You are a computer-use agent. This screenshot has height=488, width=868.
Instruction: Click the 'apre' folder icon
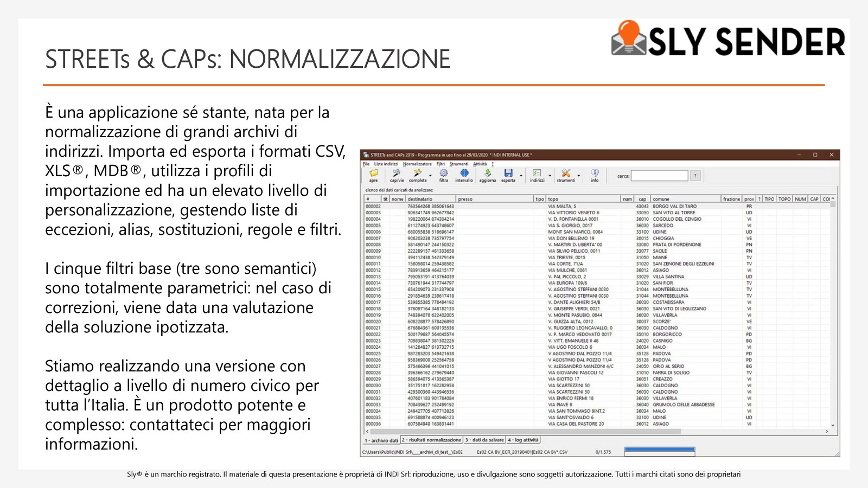[x=373, y=173]
